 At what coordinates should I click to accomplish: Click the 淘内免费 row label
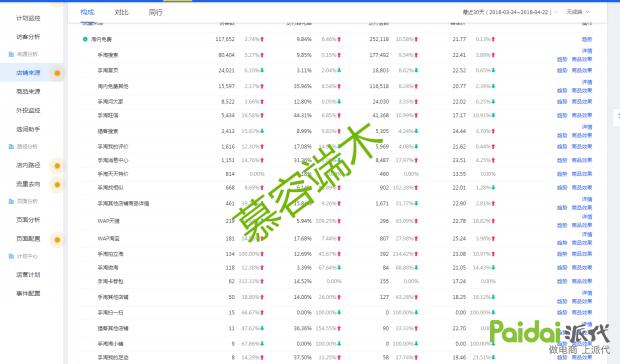(101, 39)
